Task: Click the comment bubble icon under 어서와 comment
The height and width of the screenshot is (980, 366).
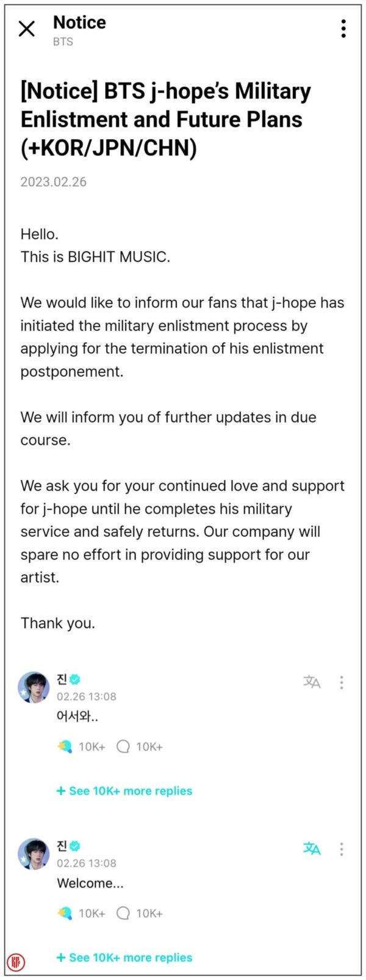Action: click(124, 746)
